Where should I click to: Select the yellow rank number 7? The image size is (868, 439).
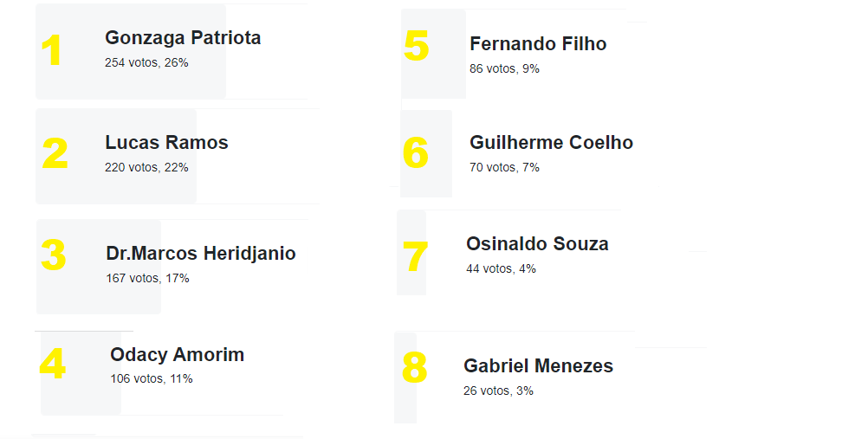415,257
